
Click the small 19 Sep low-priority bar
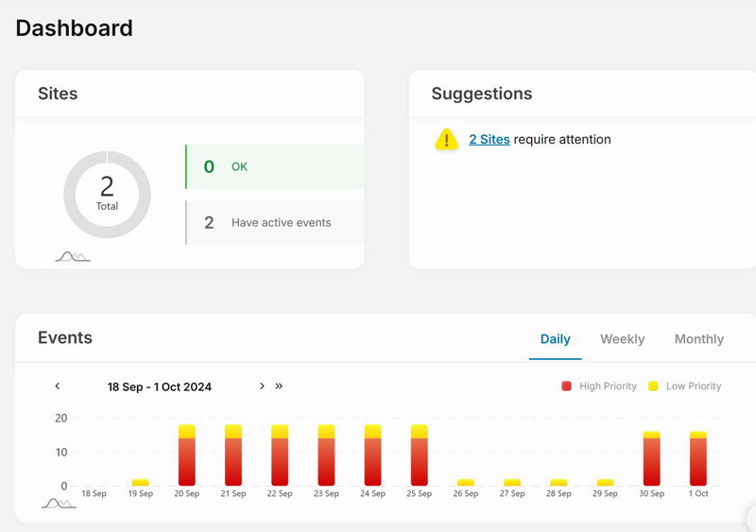141,482
